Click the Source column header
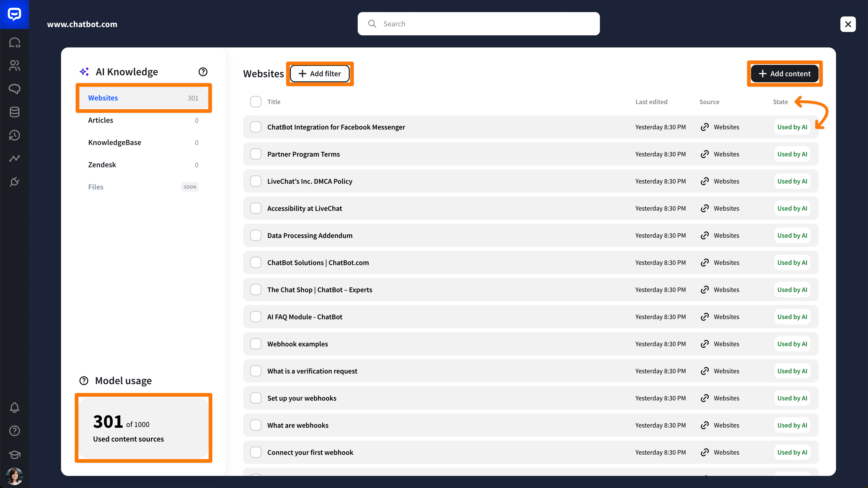Screen dimensions: 868x488 tap(709, 102)
